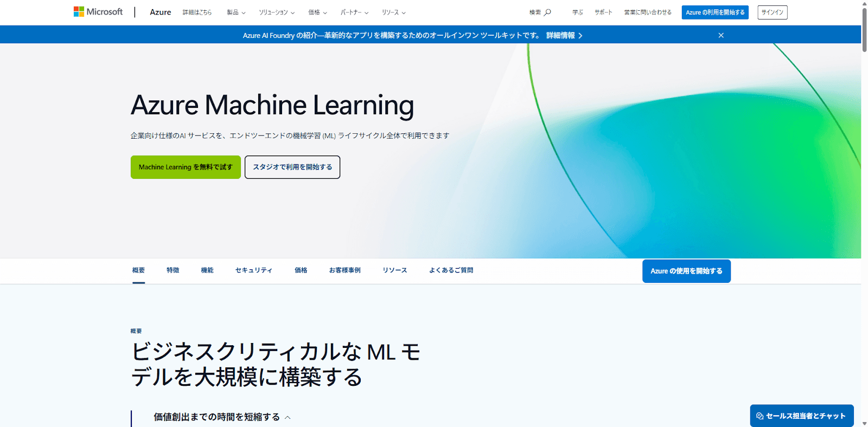Expand the パートナー dropdown menu
This screenshot has height=427, width=868.
tap(354, 12)
